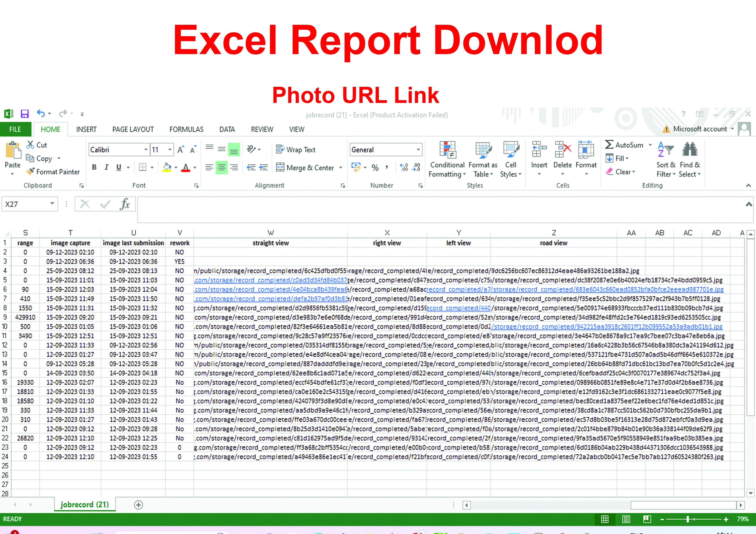The image size is (756, 534).
Task: Add a new sheet with plus icon
Action: coord(139,505)
